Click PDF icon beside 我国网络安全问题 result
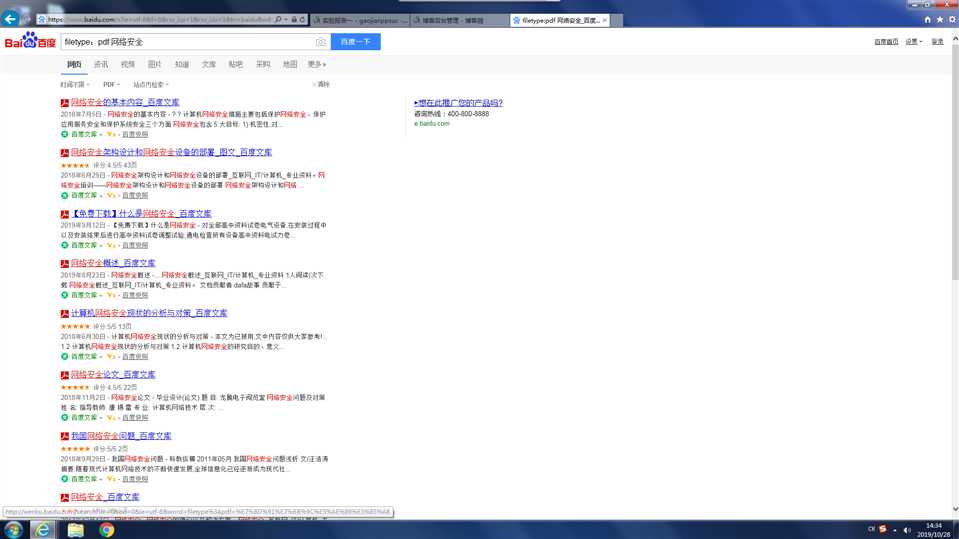The height and width of the screenshot is (539, 959). (x=64, y=436)
